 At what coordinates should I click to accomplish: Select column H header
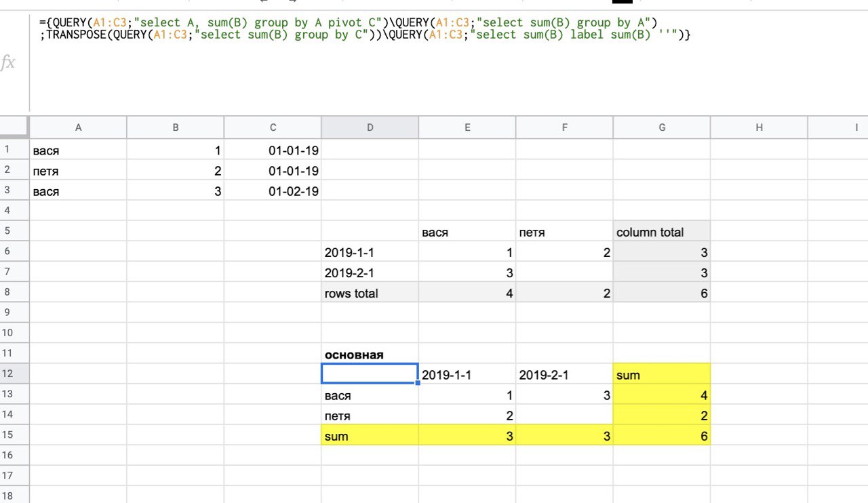coord(759,127)
